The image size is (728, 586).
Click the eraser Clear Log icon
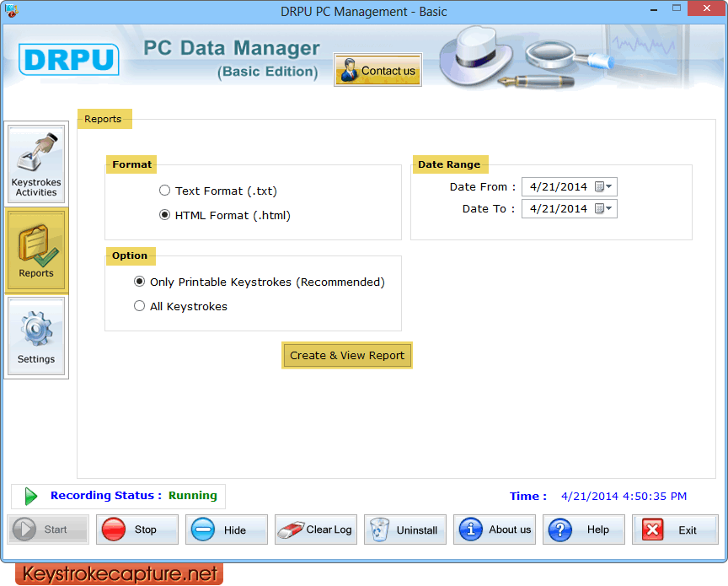pyautogui.click(x=291, y=530)
